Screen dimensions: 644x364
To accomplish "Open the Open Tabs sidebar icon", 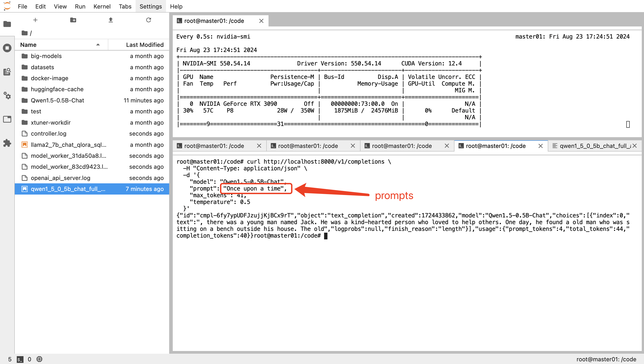I will pyautogui.click(x=7, y=119).
